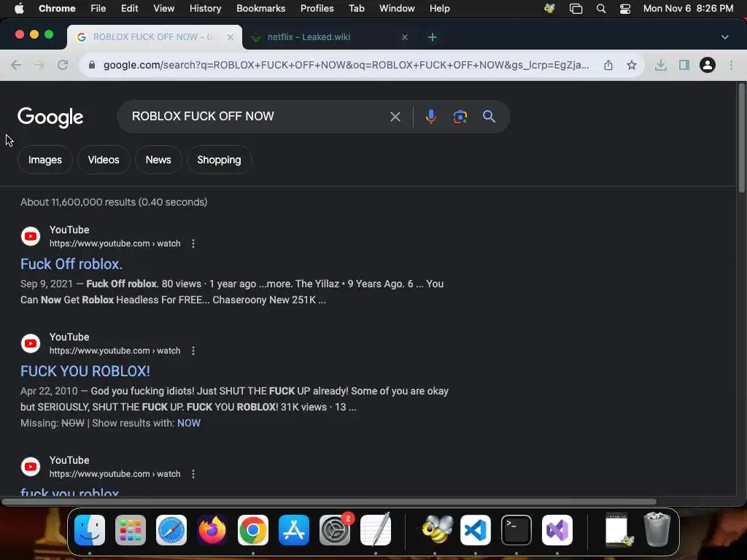The width and height of the screenshot is (747, 560).
Task: Open Chrome downloads icon
Action: tap(660, 65)
